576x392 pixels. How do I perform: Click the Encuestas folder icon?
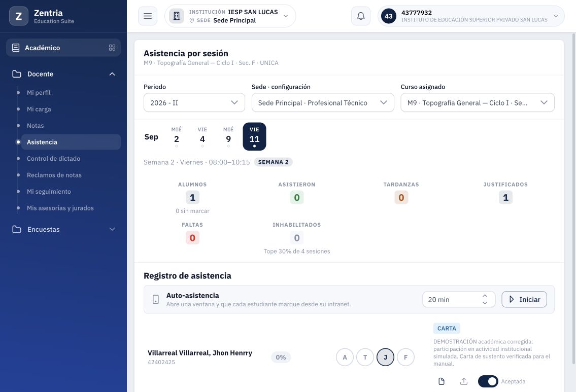17,229
